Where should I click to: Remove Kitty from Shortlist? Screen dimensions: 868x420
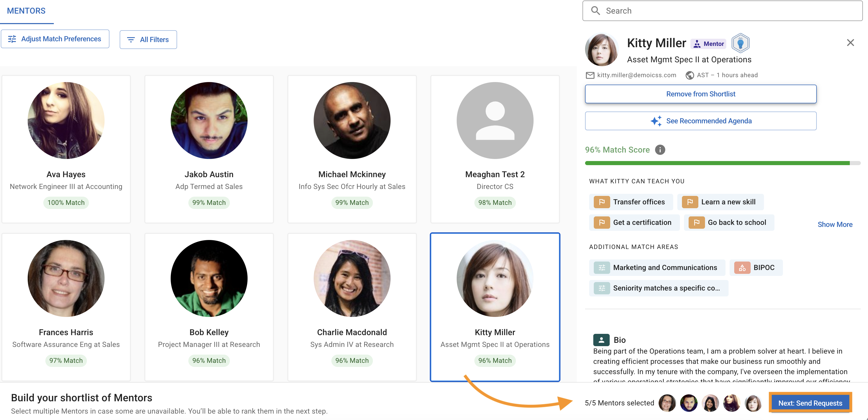click(701, 94)
